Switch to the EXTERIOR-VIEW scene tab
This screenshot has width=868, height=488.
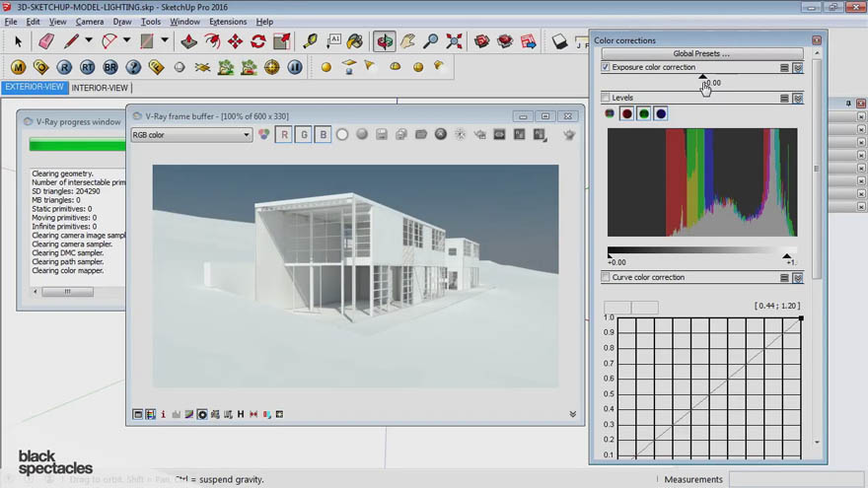(35, 88)
